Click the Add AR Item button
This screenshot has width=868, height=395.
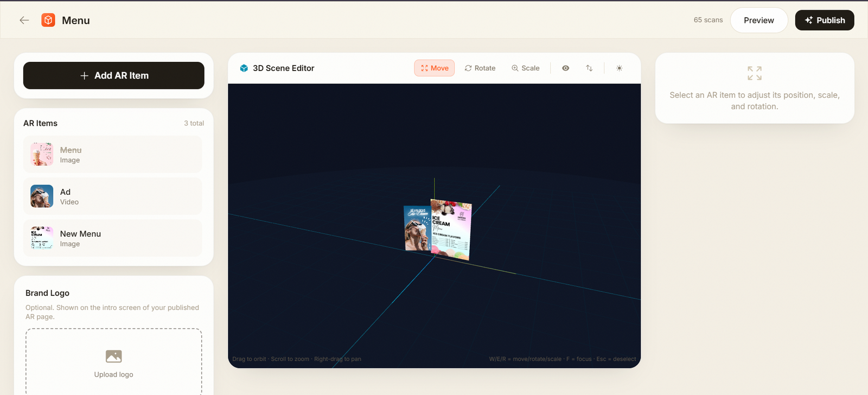[x=114, y=75]
